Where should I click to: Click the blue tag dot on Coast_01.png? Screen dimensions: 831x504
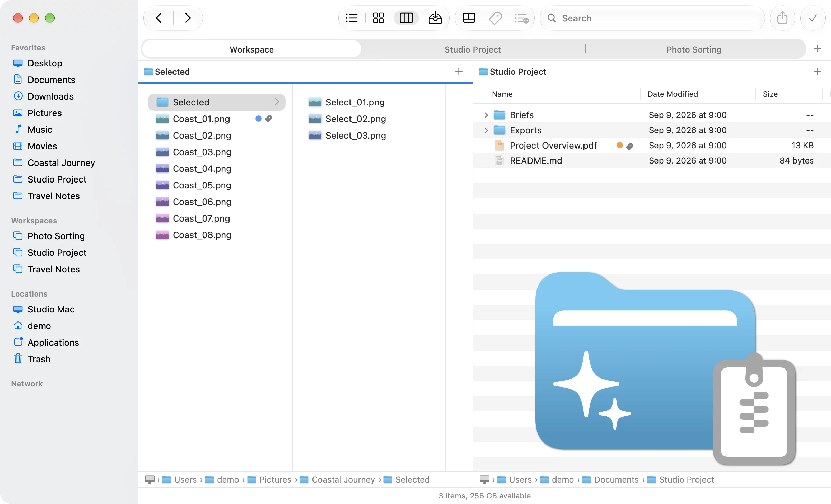point(258,119)
